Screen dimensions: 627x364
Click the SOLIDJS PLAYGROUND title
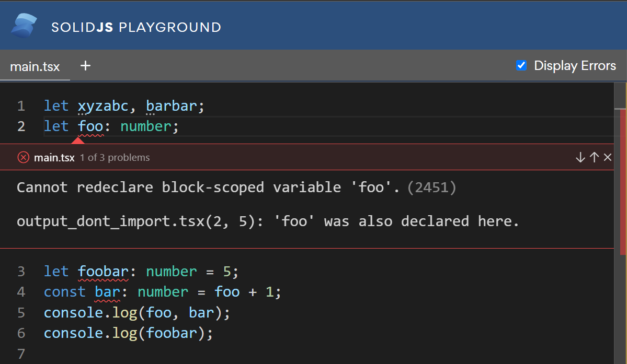[x=136, y=27]
